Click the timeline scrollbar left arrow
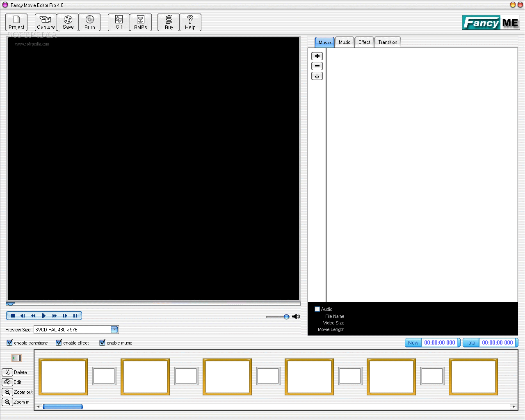This screenshot has height=420, width=525. click(38, 406)
